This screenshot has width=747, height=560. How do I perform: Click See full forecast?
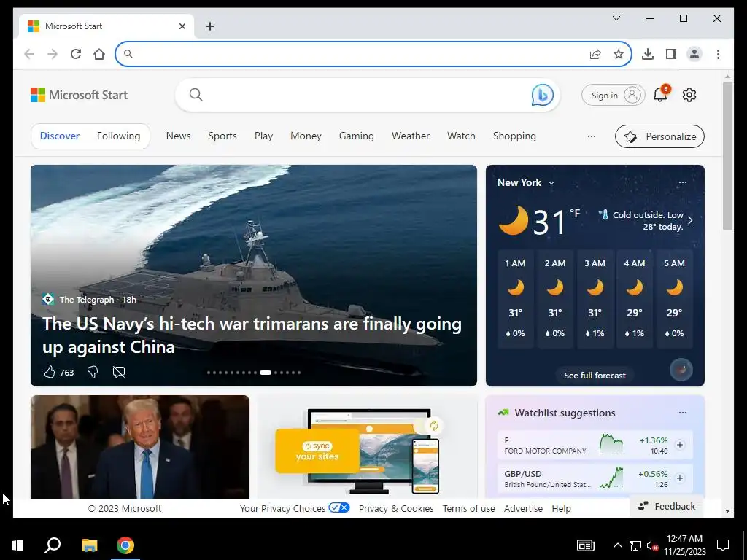tap(595, 376)
